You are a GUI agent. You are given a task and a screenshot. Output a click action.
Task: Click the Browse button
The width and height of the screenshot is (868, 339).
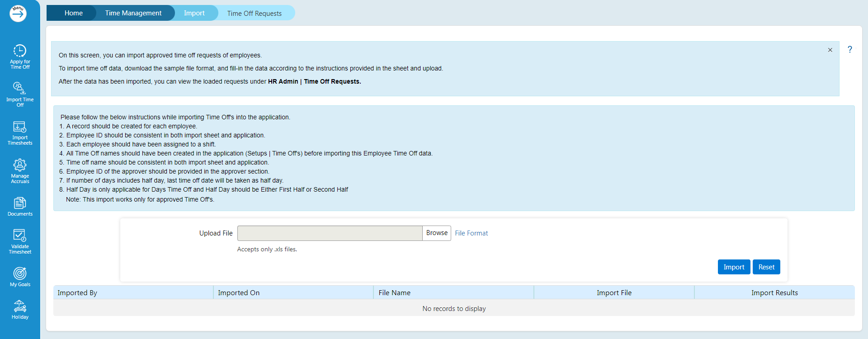(x=437, y=233)
